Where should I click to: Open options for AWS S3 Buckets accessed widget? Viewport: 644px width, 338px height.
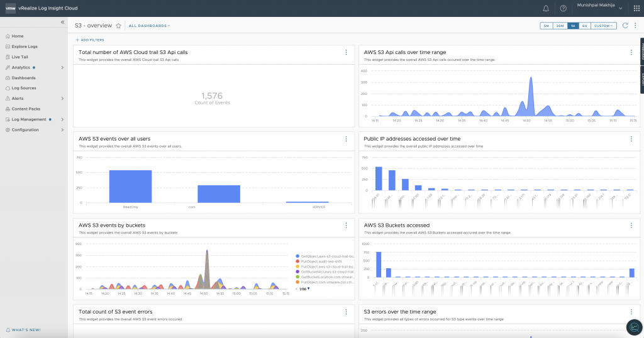pyautogui.click(x=631, y=226)
